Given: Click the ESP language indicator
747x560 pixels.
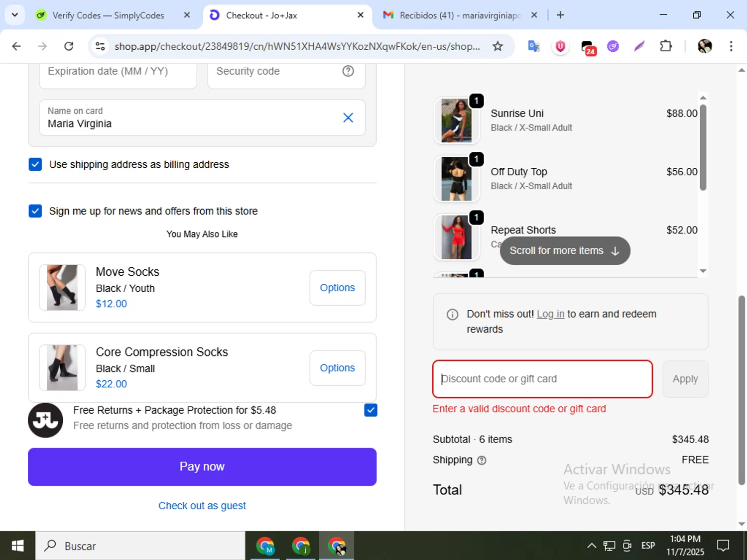Looking at the screenshot, I should (648, 546).
